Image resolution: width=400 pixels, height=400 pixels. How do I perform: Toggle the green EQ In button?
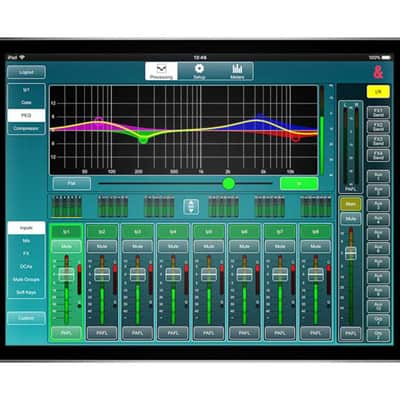pyautogui.click(x=299, y=184)
